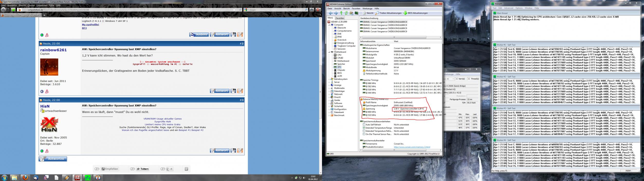Screen dimensions: 644x181
Task: Click quick reply icon on post #2
Action: pyautogui.click(x=240, y=91)
